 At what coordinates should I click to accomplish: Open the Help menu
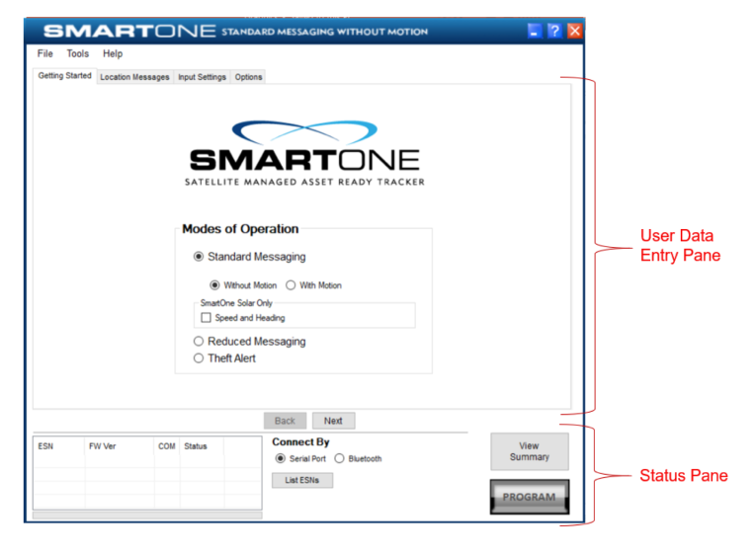pos(113,53)
